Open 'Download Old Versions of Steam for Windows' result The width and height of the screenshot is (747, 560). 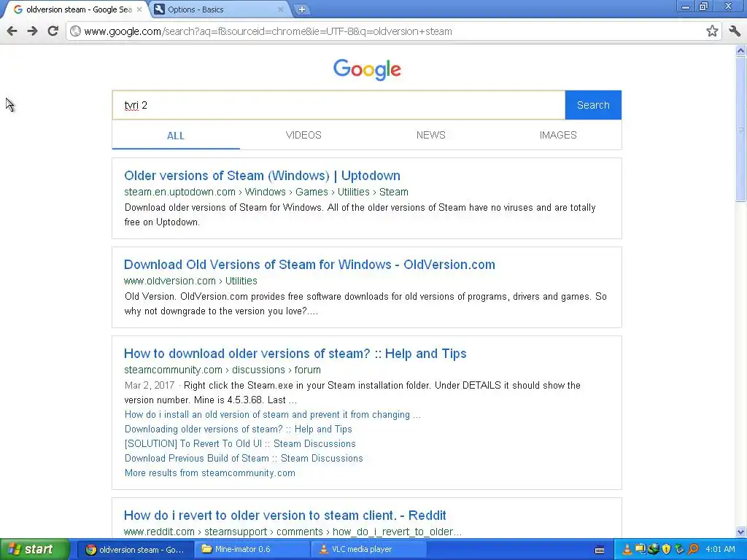(x=309, y=265)
